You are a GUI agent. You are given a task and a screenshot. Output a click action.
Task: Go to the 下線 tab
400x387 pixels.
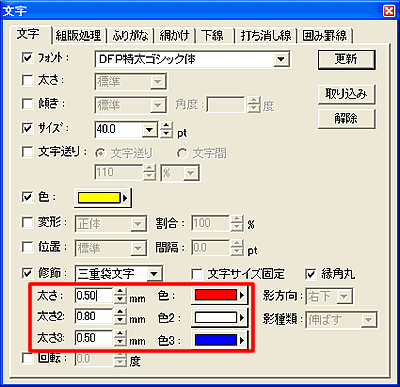coord(214,35)
